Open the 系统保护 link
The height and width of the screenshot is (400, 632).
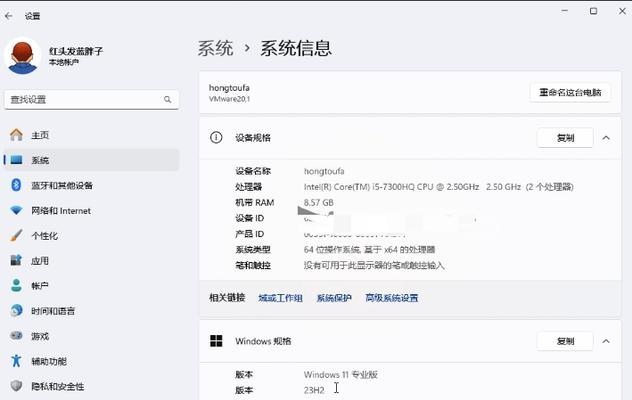334,298
